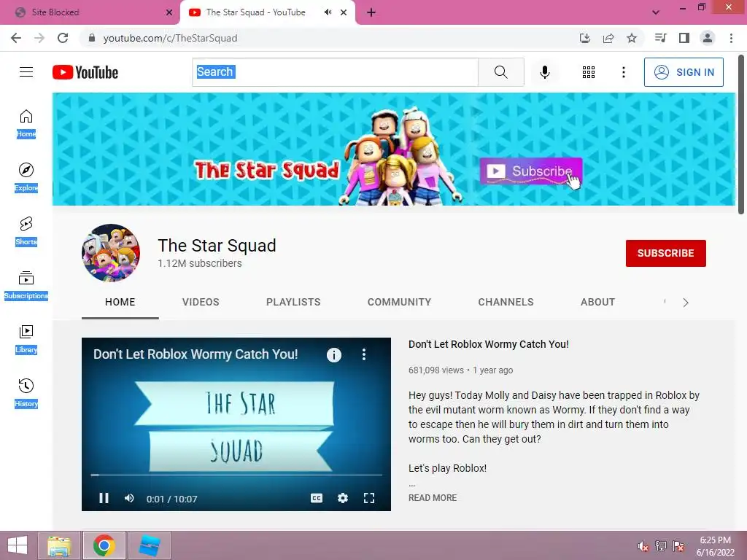Toggle browser side panel icon

click(x=684, y=38)
